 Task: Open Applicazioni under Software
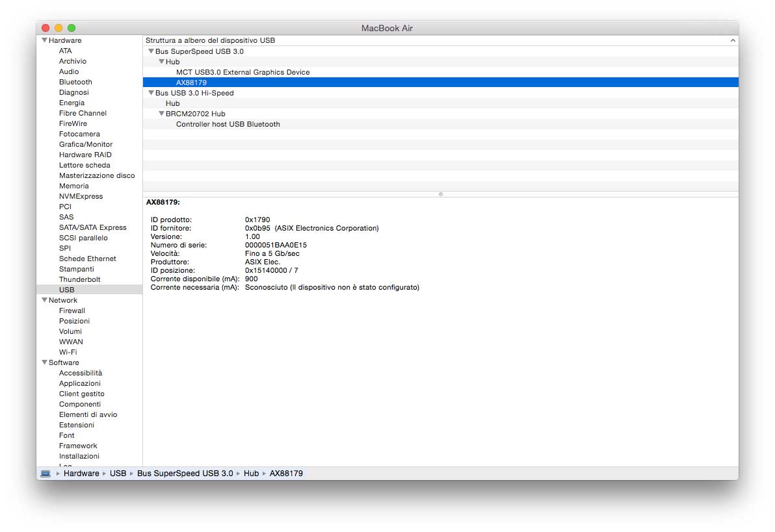point(79,383)
